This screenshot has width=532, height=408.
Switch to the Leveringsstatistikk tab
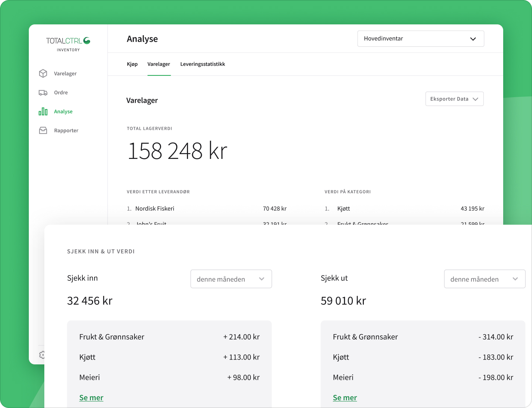[x=202, y=64]
